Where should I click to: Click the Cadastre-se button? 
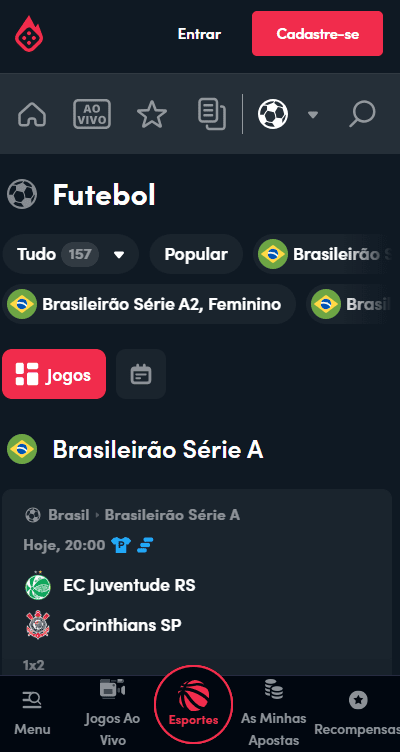point(318,34)
